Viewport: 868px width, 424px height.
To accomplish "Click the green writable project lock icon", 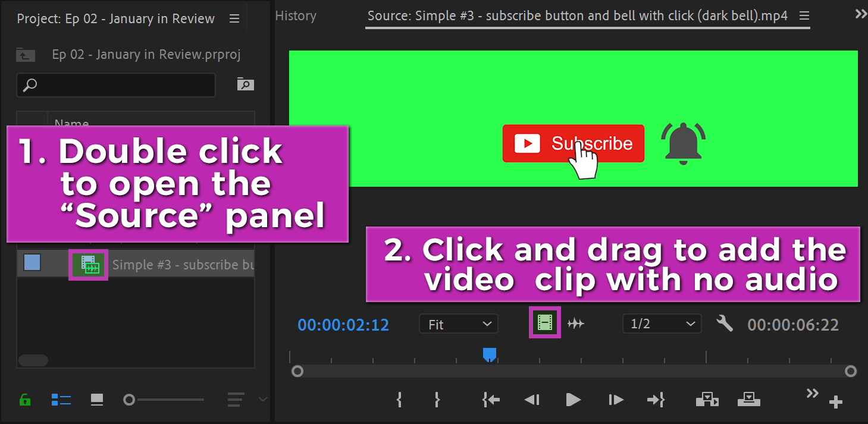I will (24, 399).
